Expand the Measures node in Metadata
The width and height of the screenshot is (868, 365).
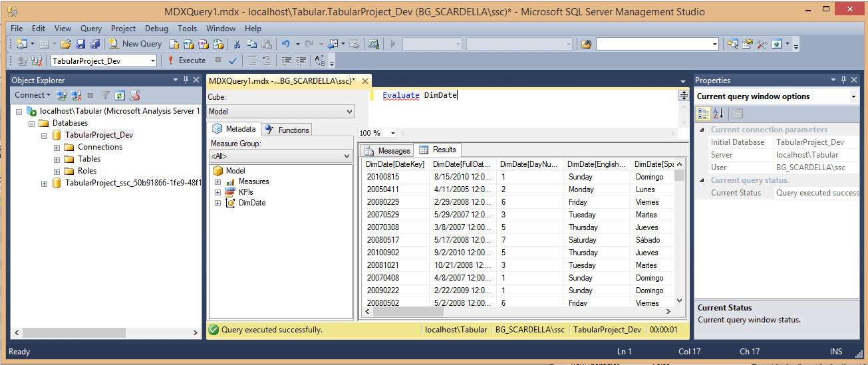(217, 182)
